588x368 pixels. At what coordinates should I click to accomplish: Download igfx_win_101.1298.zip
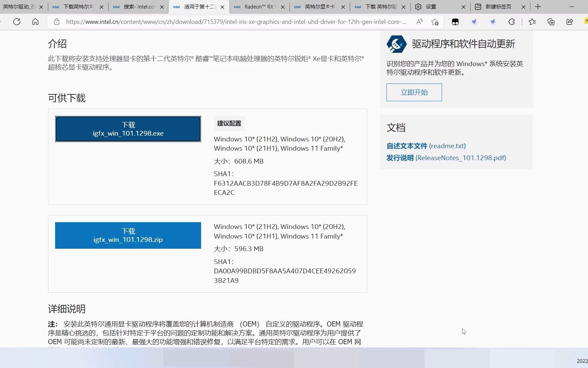(128, 235)
